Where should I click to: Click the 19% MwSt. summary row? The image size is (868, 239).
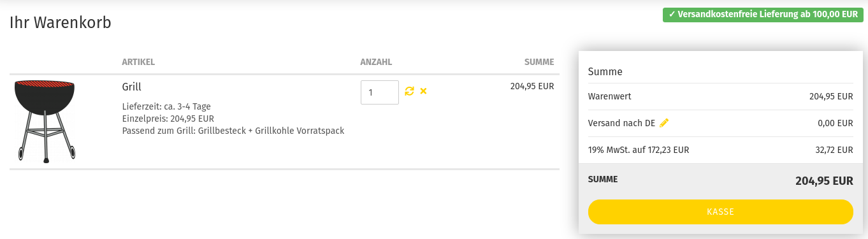(720, 150)
